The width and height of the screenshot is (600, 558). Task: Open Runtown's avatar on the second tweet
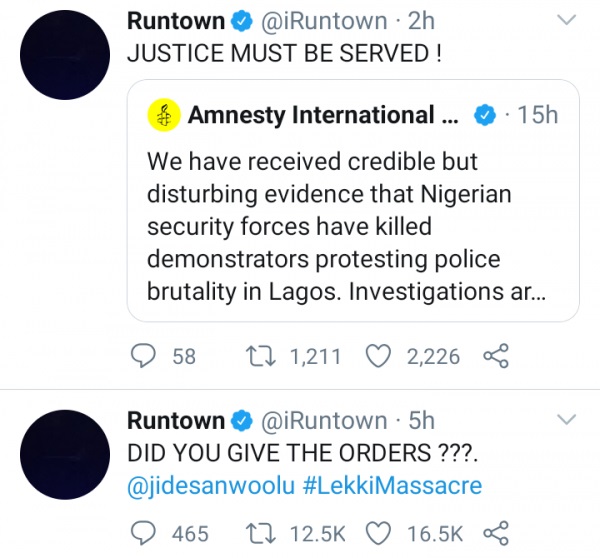pyautogui.click(x=63, y=450)
